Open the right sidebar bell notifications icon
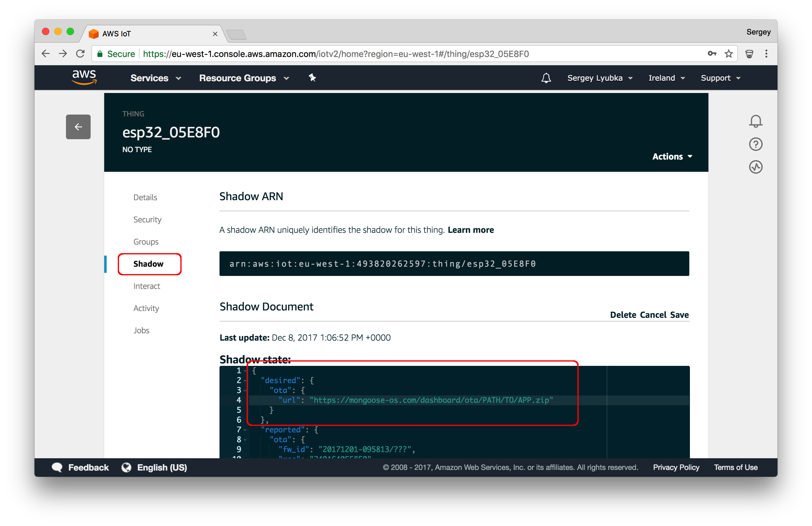812x526 pixels. click(x=755, y=121)
